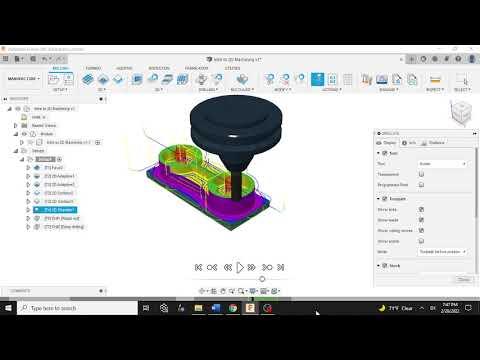Click the Post Process icon
This screenshot has height=360, width=480.
pos(332,79)
